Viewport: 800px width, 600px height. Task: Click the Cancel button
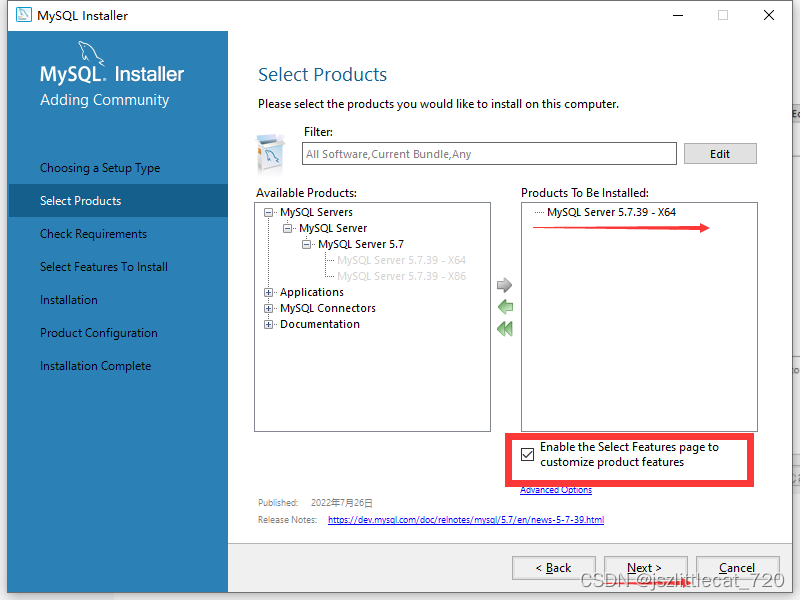coord(737,568)
